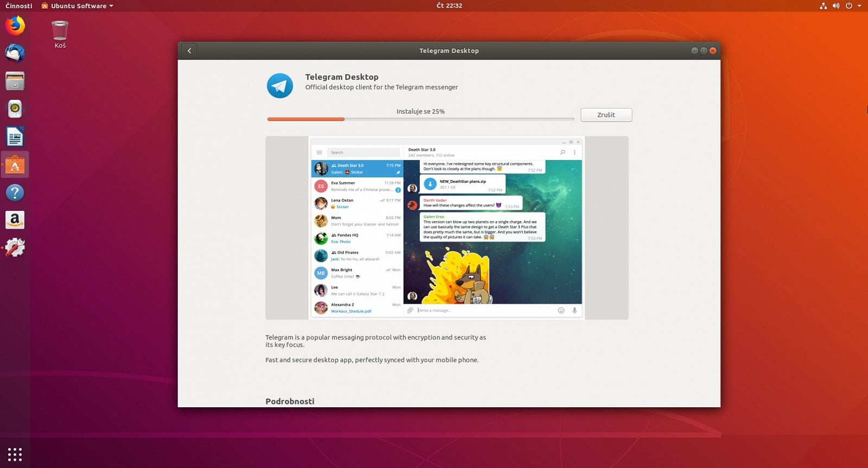Maximize the Telegram Desktop software window
The width and height of the screenshot is (868, 468).
coord(704,50)
